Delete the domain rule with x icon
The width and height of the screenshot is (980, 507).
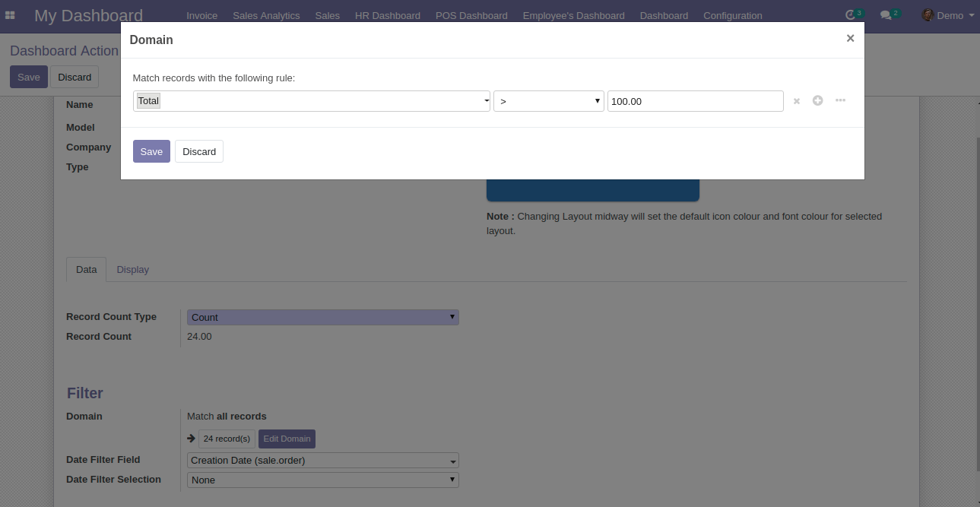click(x=797, y=101)
